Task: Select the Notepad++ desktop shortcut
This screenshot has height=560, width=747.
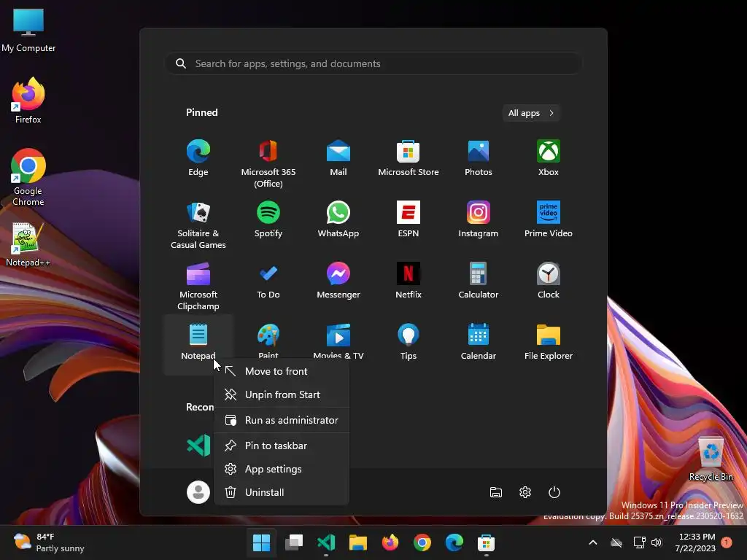Action: click(28, 245)
